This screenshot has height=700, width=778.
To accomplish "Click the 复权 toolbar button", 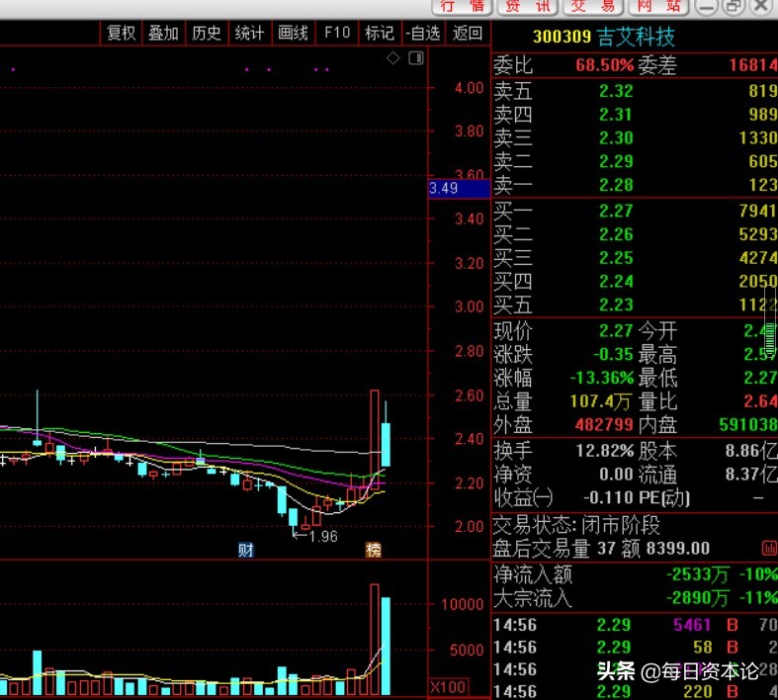I will [x=121, y=34].
